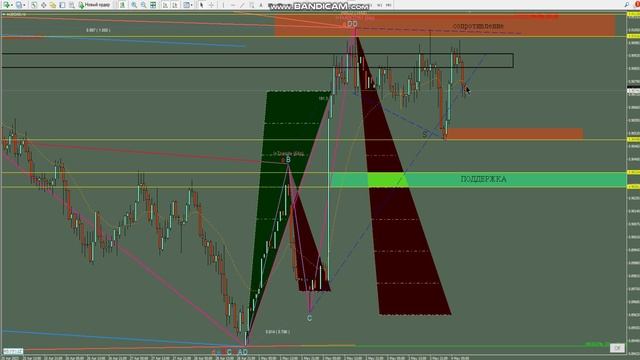The height and width of the screenshot is (360, 640).
Task: Select the Trendline drawing tool
Action: pos(242,5)
